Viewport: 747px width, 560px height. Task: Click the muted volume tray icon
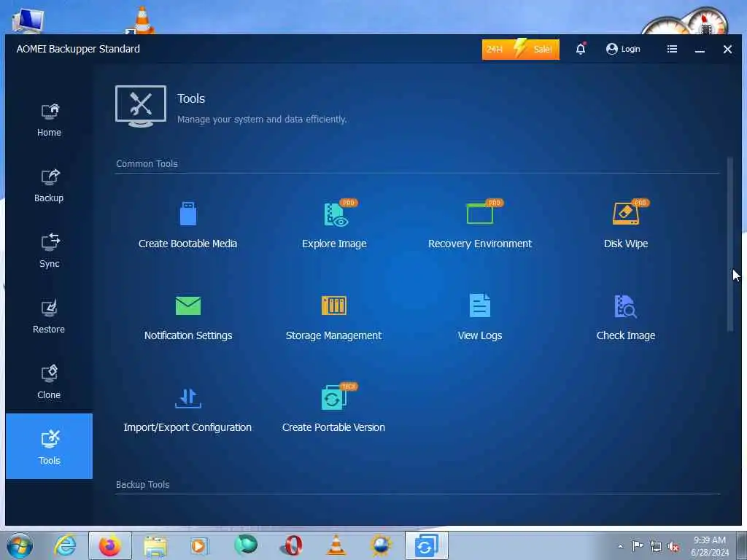click(673, 546)
